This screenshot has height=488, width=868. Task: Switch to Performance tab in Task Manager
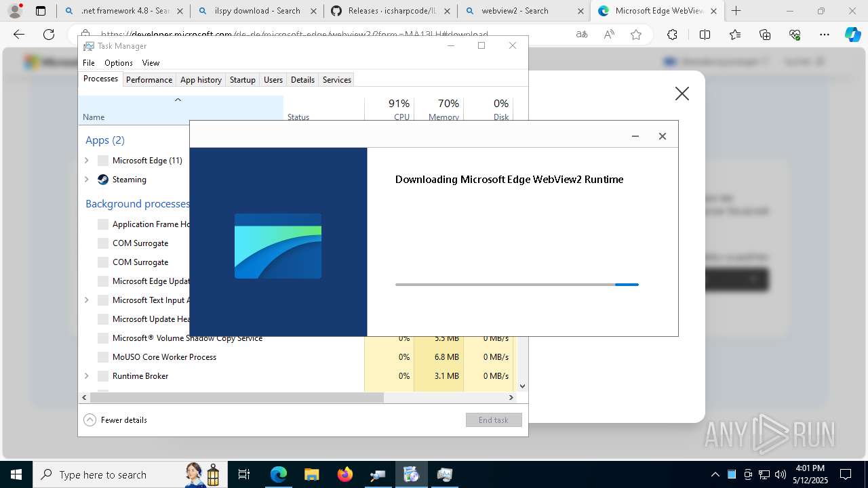point(149,79)
